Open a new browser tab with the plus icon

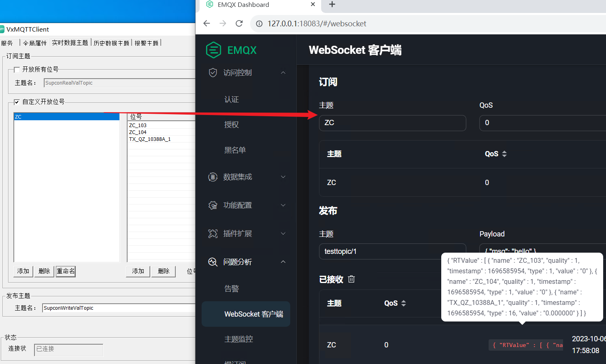[x=332, y=4]
